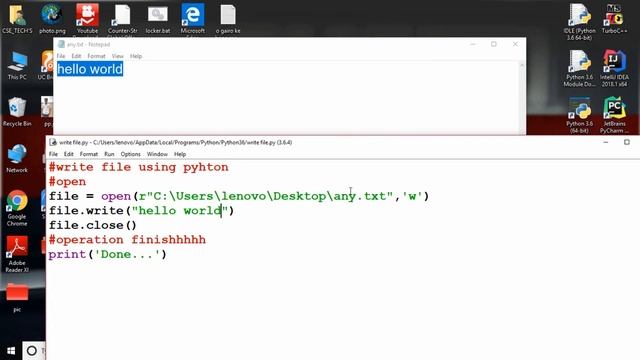Open the View menu in Notepad
The width and height of the screenshot is (640, 360).
[118, 56]
